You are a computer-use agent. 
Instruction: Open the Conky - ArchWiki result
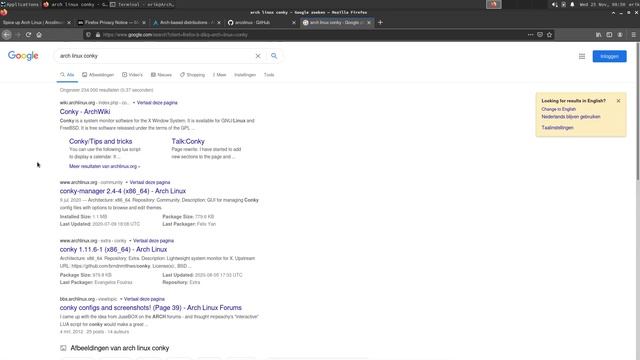point(85,111)
